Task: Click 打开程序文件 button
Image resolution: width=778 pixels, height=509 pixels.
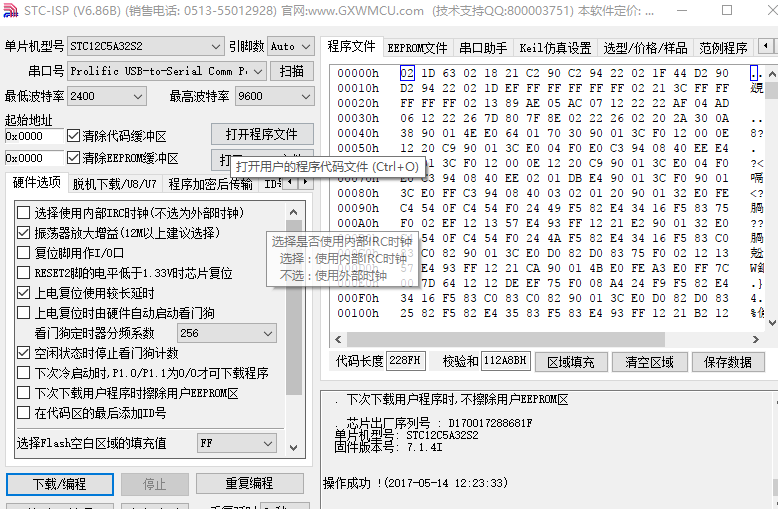Action: point(262,134)
